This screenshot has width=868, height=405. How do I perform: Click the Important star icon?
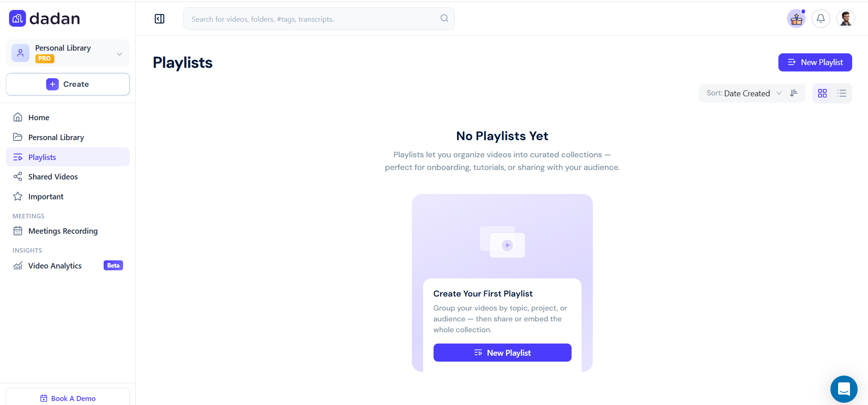coord(18,196)
